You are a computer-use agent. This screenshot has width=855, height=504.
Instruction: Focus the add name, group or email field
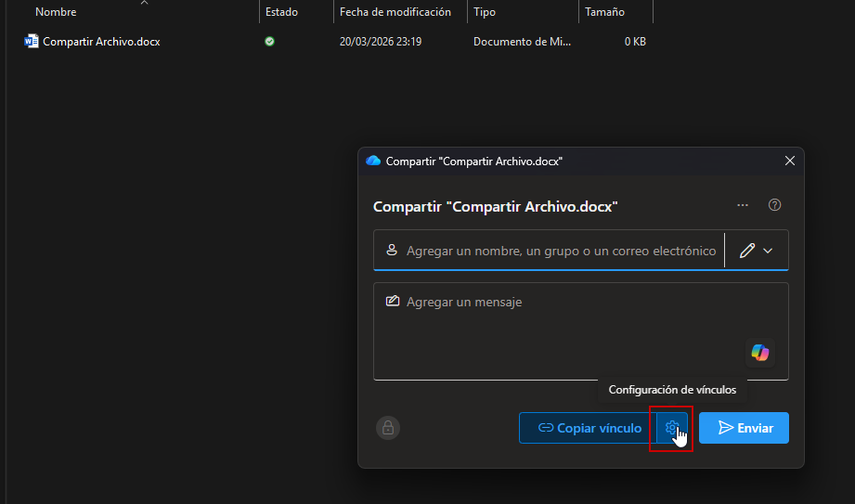point(549,251)
